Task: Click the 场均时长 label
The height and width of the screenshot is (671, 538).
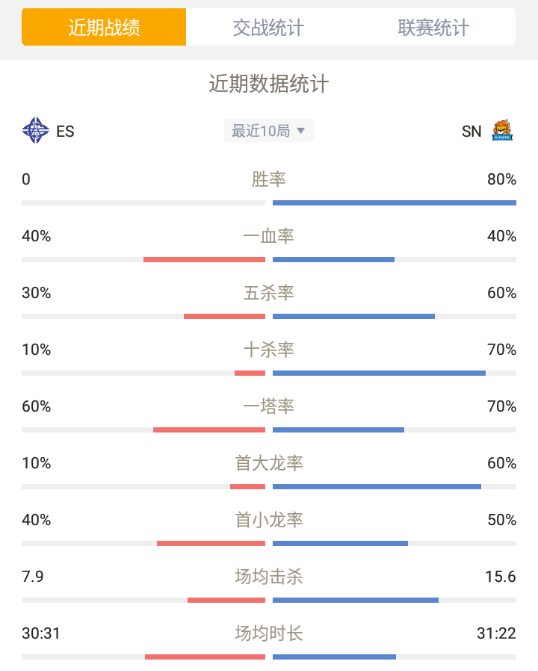Action: tap(269, 633)
